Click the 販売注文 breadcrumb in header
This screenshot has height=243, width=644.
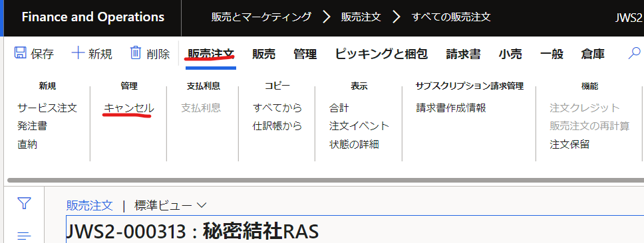click(x=361, y=17)
